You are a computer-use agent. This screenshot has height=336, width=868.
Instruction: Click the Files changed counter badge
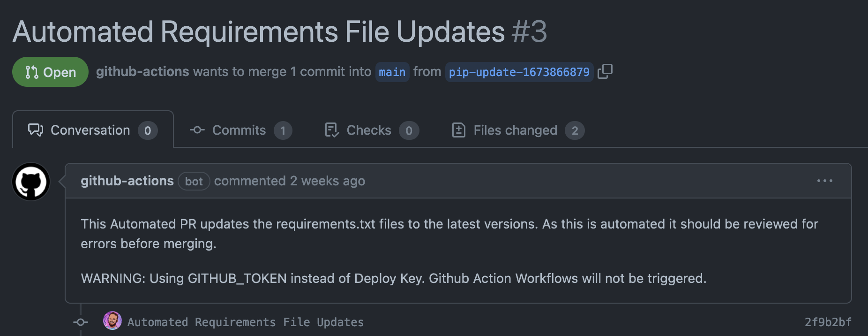click(576, 130)
